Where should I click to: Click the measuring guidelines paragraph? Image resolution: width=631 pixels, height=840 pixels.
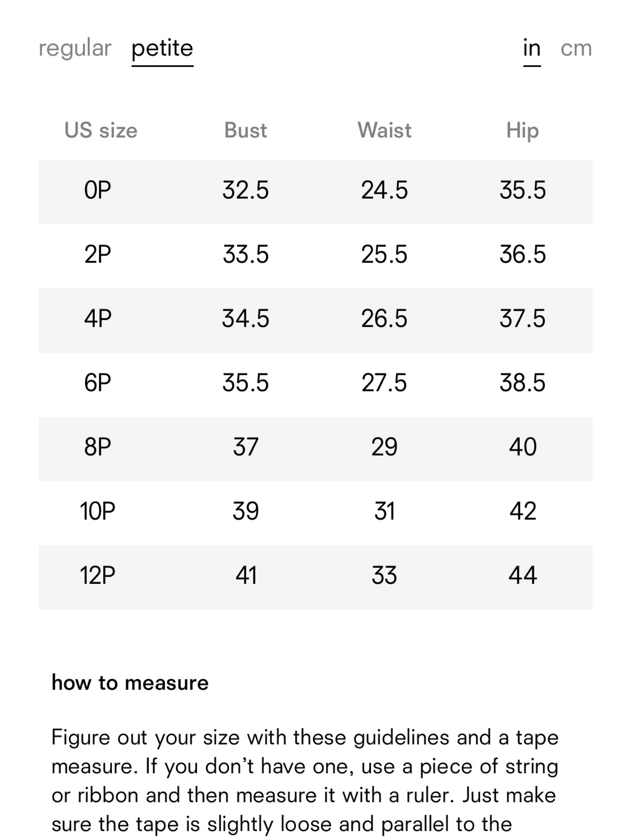click(305, 781)
